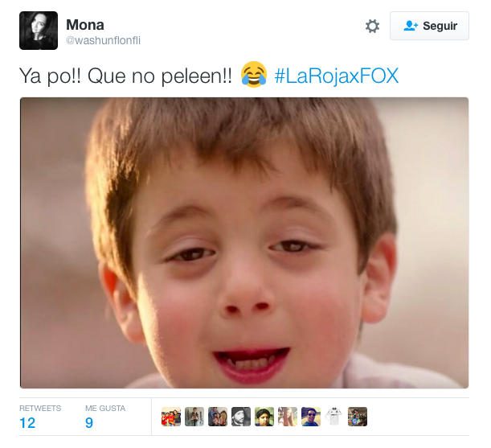View the 12 retweets list
The width and height of the screenshot is (491, 448).
coord(40,417)
